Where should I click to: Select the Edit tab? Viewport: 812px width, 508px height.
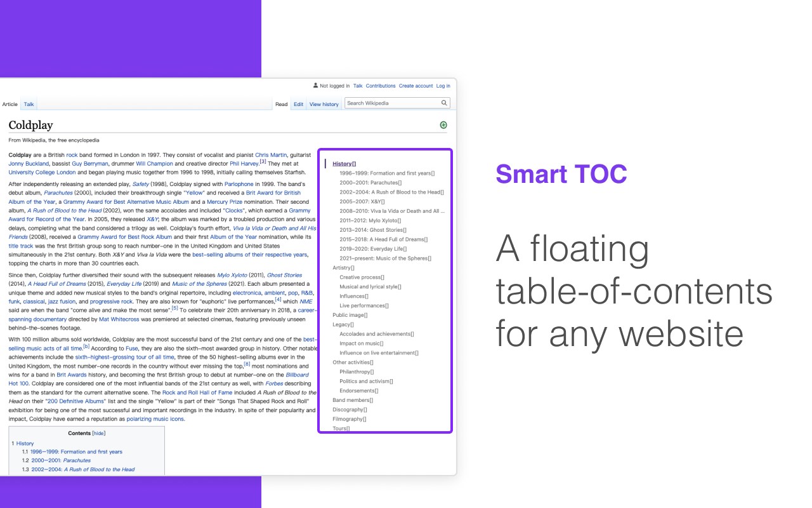[298, 104]
